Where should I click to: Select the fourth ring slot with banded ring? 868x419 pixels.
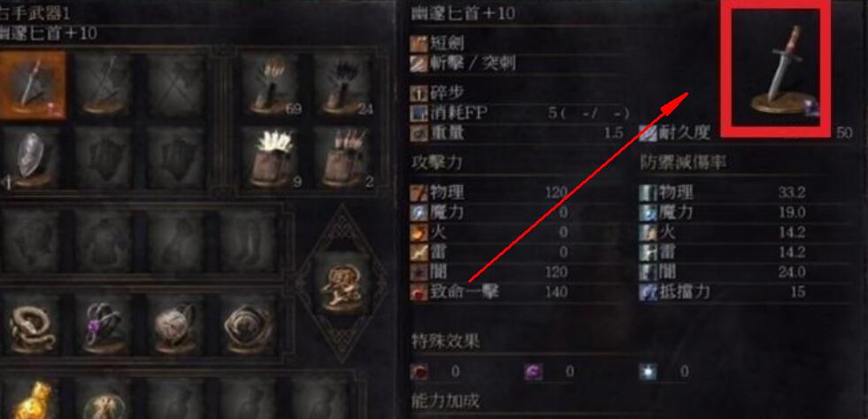[x=248, y=327]
